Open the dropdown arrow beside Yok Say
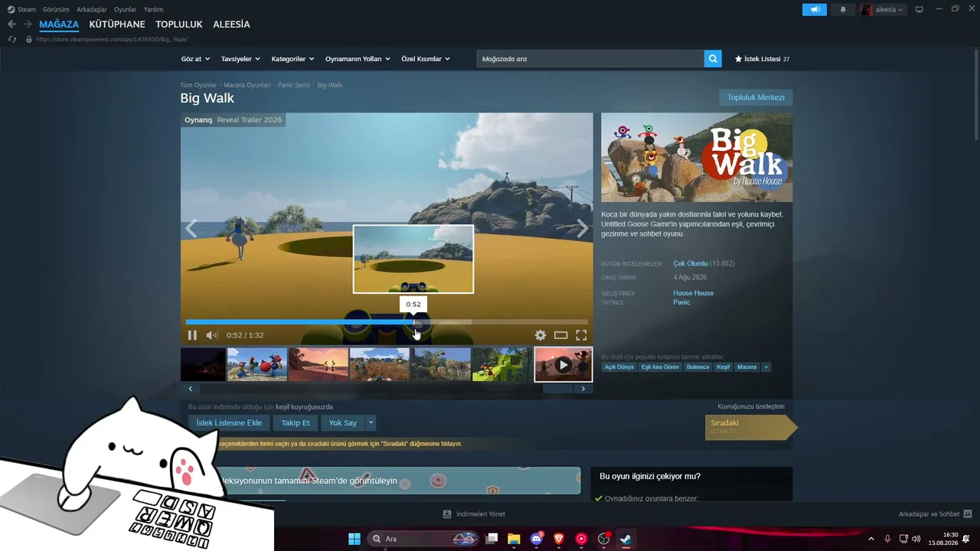This screenshot has width=980, height=551. (x=371, y=422)
